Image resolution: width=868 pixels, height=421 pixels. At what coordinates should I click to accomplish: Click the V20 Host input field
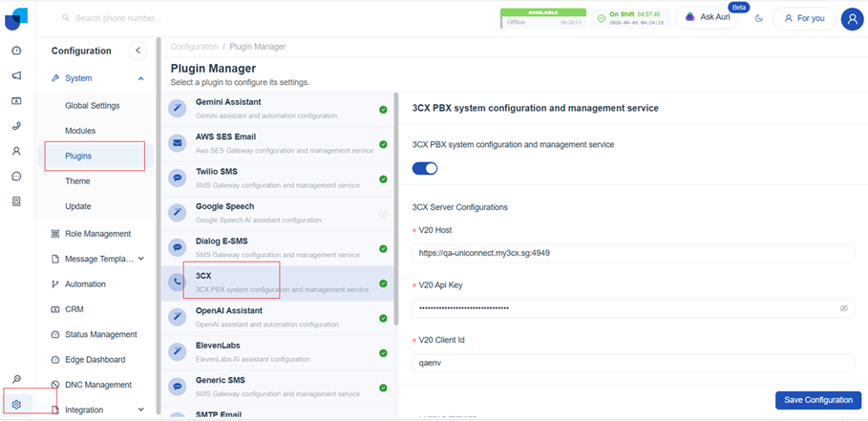click(633, 253)
